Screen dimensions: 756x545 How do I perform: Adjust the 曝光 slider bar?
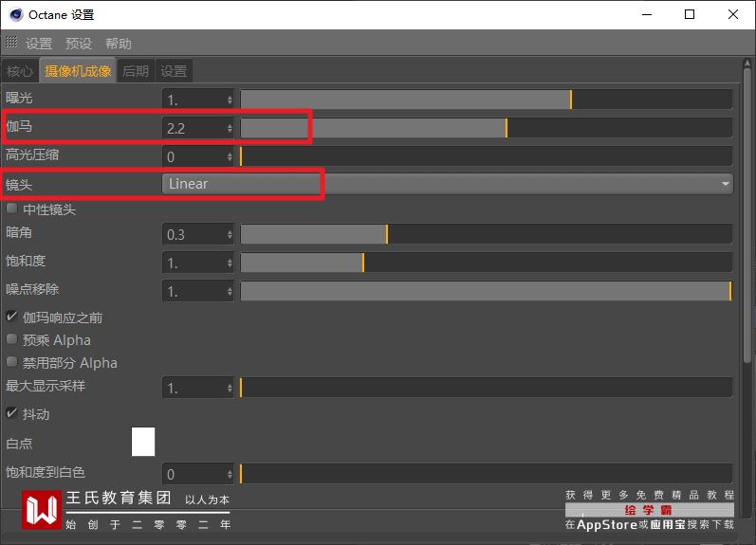[x=487, y=100]
